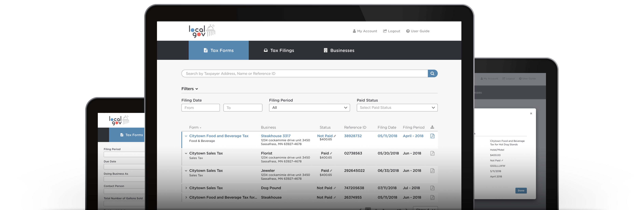Click filing period April - 2018
The height and width of the screenshot is (210, 644).
(413, 136)
